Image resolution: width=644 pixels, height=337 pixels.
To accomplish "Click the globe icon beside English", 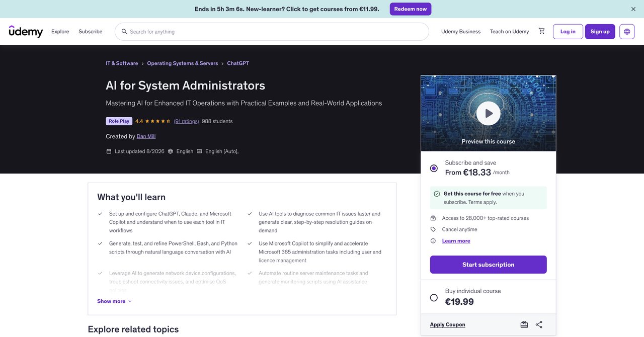I will [x=171, y=151].
